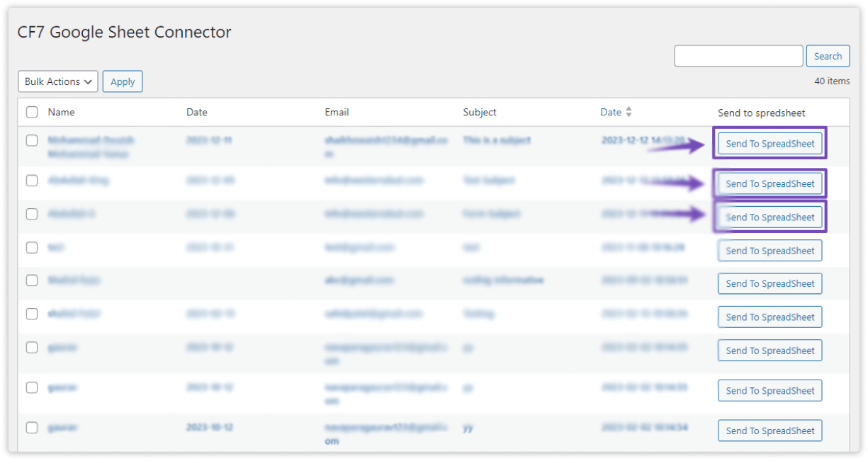Viewport: 868px width, 461px height.
Task: Send the 'test' name row to spreadsheet
Action: click(x=770, y=251)
